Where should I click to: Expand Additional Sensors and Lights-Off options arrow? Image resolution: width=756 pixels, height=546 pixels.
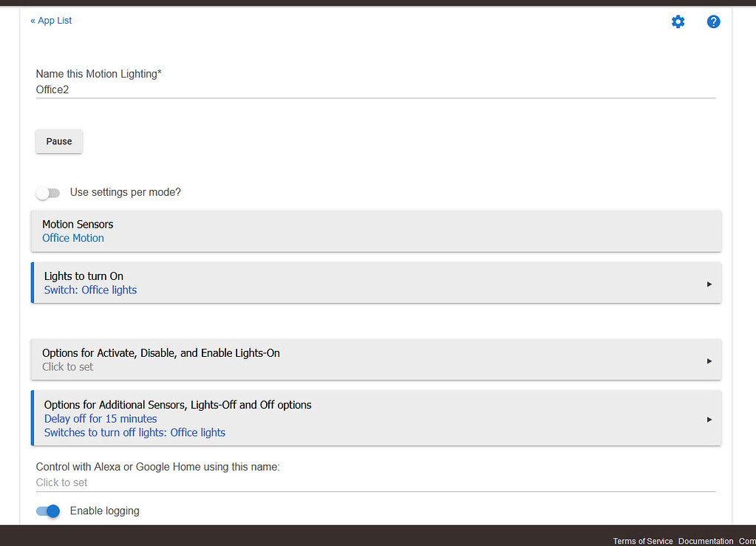tap(709, 420)
